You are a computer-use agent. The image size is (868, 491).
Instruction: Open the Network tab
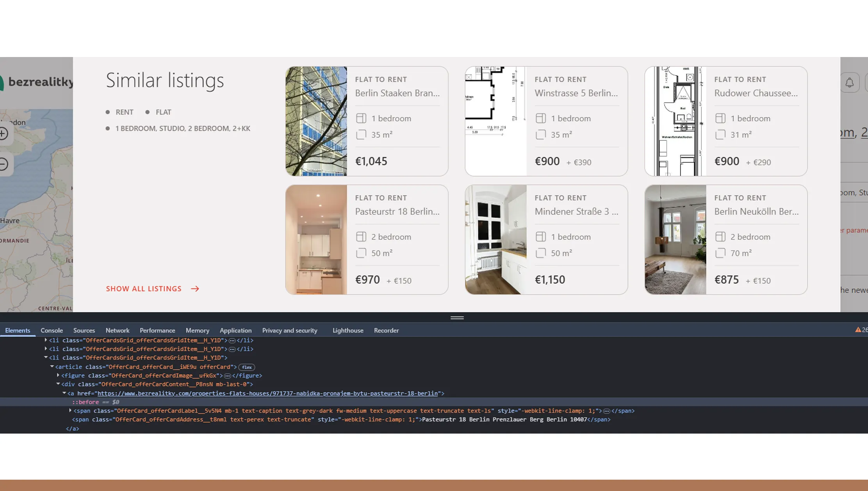(x=117, y=330)
